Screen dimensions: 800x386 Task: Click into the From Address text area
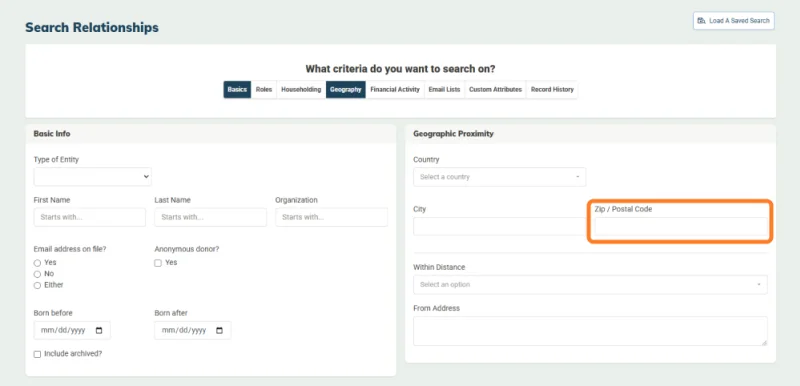[x=590, y=331]
